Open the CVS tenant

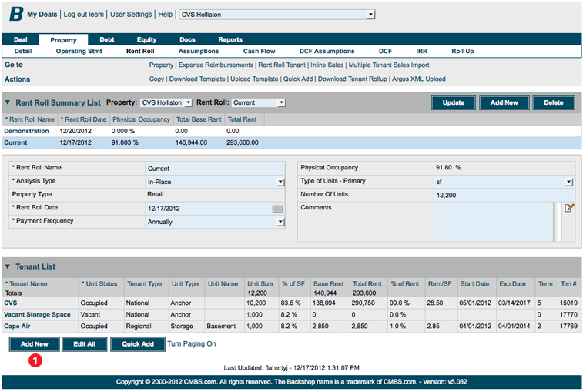[11, 303]
